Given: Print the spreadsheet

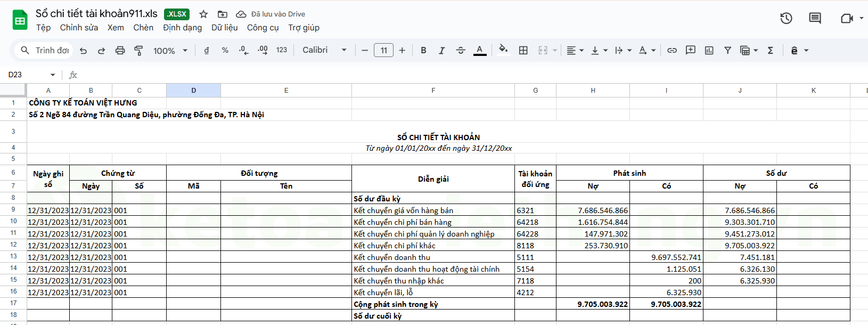Looking at the screenshot, I should pos(120,51).
